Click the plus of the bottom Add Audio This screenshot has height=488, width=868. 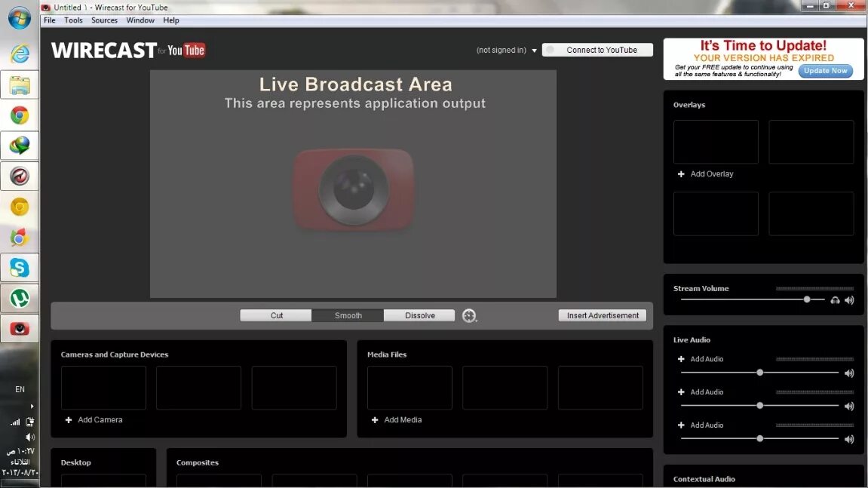pos(681,425)
